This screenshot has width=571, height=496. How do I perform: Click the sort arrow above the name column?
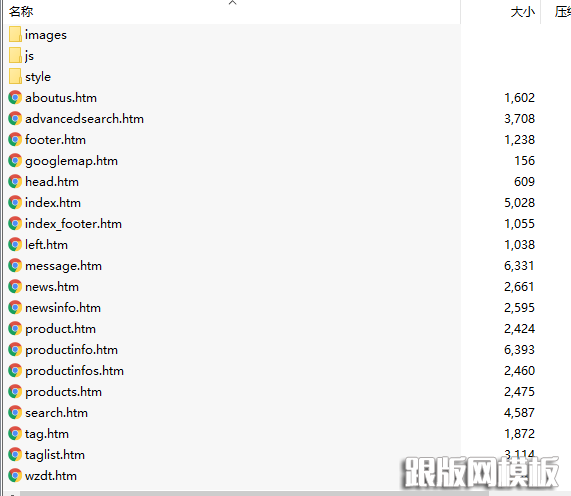[x=233, y=3]
